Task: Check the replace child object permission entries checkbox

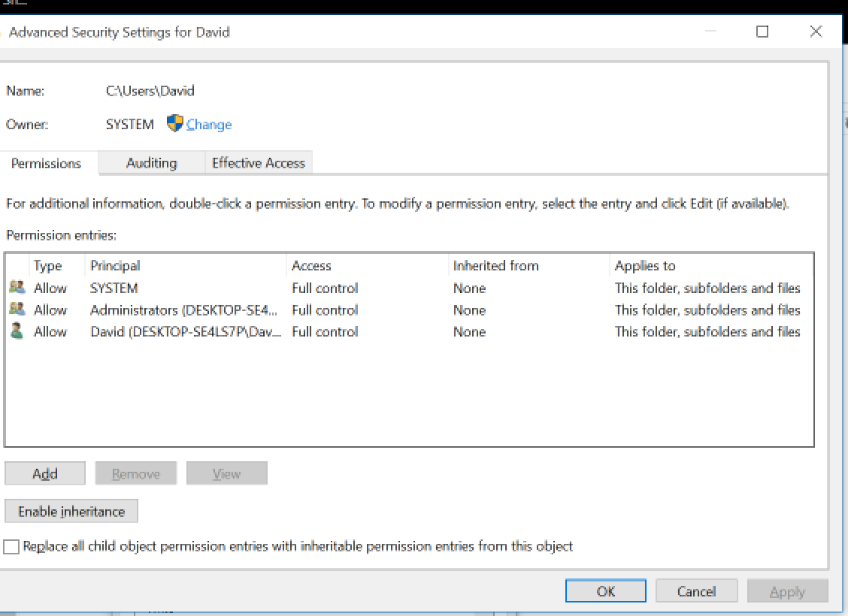Action: point(12,547)
